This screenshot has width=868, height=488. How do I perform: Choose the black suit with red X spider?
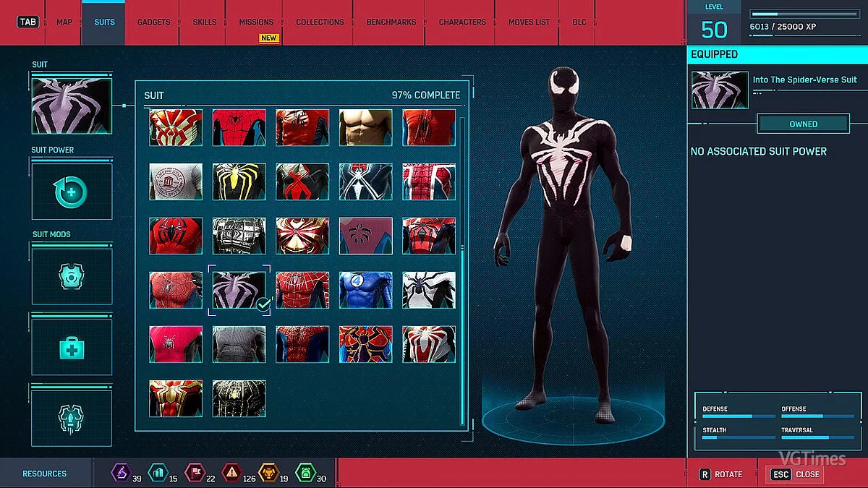coord(302,181)
